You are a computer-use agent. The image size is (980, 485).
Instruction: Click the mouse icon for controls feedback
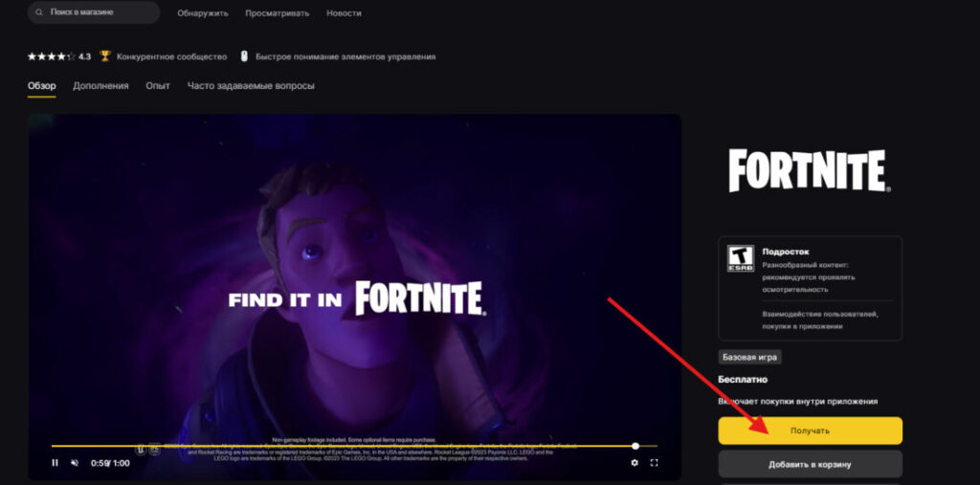click(244, 56)
